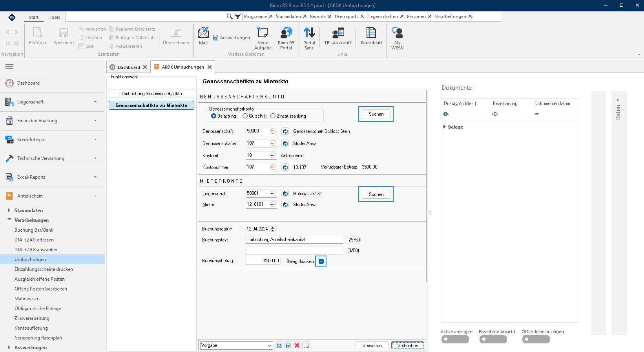Viewport: 644px width, 352px height.
Task: Toggle Erweiterte Ansicht switch
Action: tap(493, 339)
